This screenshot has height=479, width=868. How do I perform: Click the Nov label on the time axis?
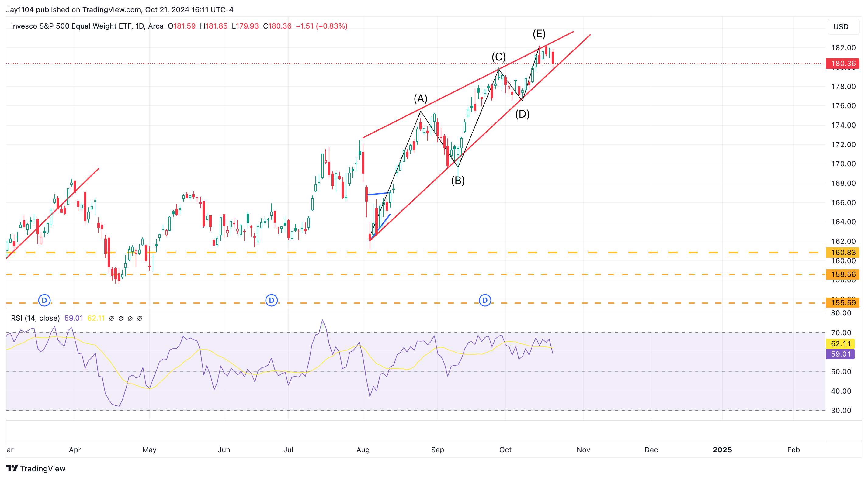pos(583,450)
